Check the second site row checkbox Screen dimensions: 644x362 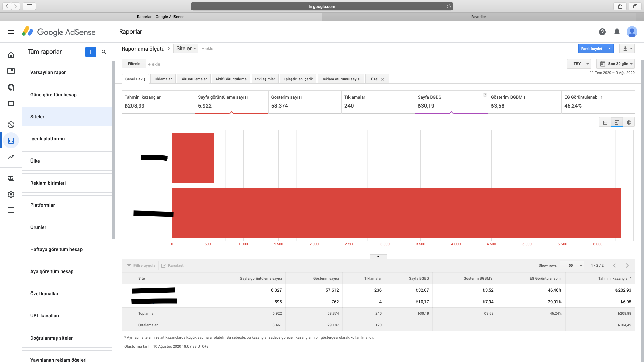coord(128,302)
